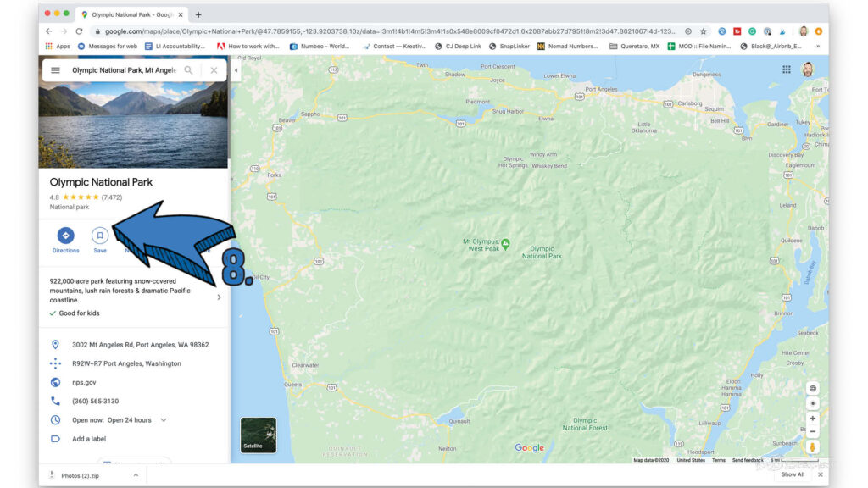This screenshot has height=488, width=868.
Task: Open Queretaro, MX bookmarks folder
Action: 634,47
